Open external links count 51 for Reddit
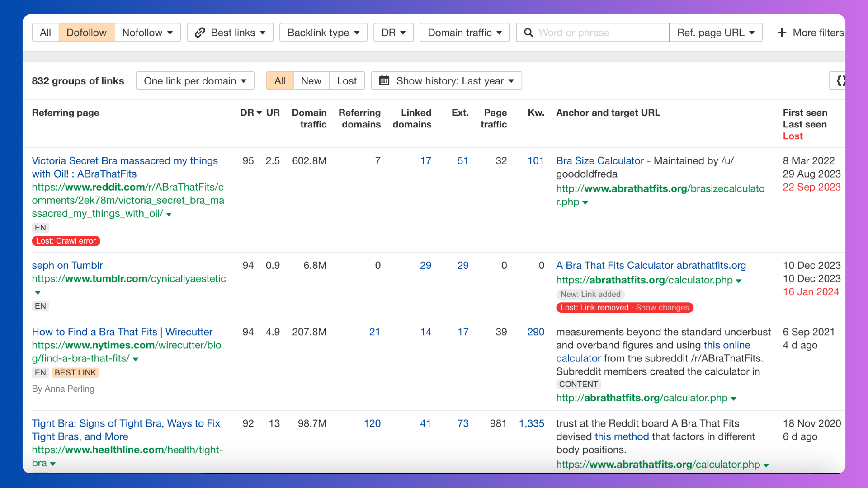 point(462,161)
